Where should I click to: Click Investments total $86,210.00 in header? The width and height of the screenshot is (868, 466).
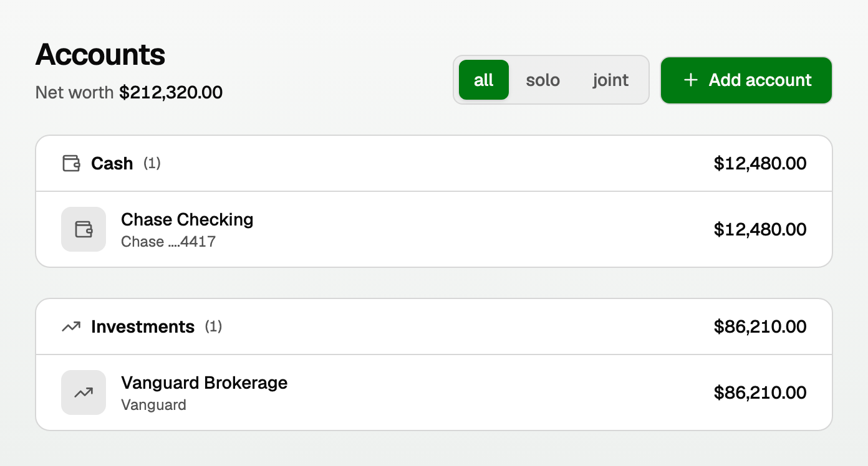(x=760, y=326)
